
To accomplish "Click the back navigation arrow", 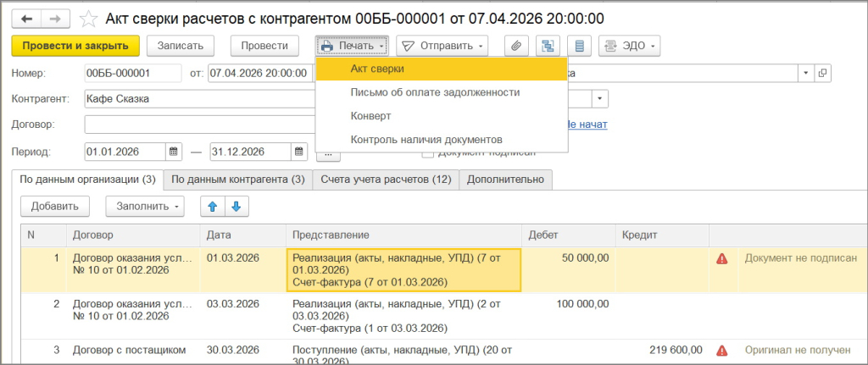I will pyautogui.click(x=27, y=18).
